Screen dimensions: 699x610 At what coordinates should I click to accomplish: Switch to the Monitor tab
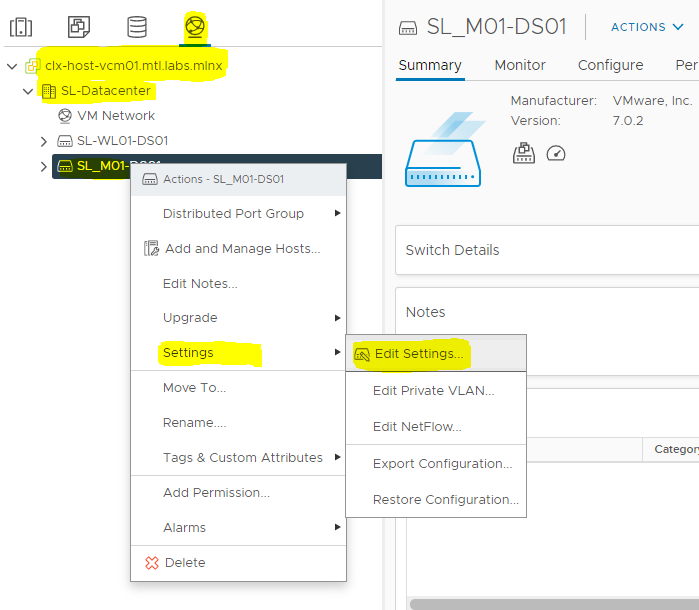coord(520,66)
